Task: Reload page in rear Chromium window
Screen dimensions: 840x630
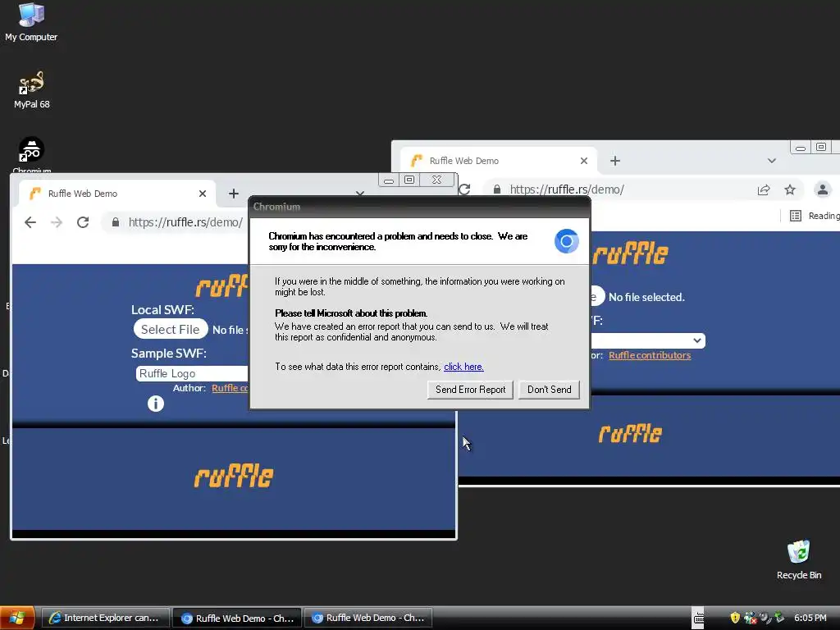Action: point(465,189)
